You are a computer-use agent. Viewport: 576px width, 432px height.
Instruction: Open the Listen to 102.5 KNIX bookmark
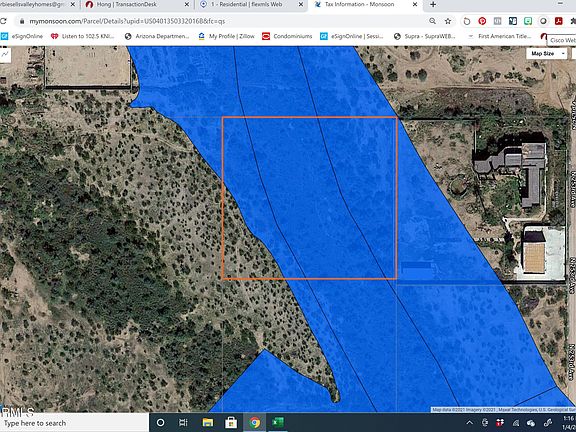(83, 36)
